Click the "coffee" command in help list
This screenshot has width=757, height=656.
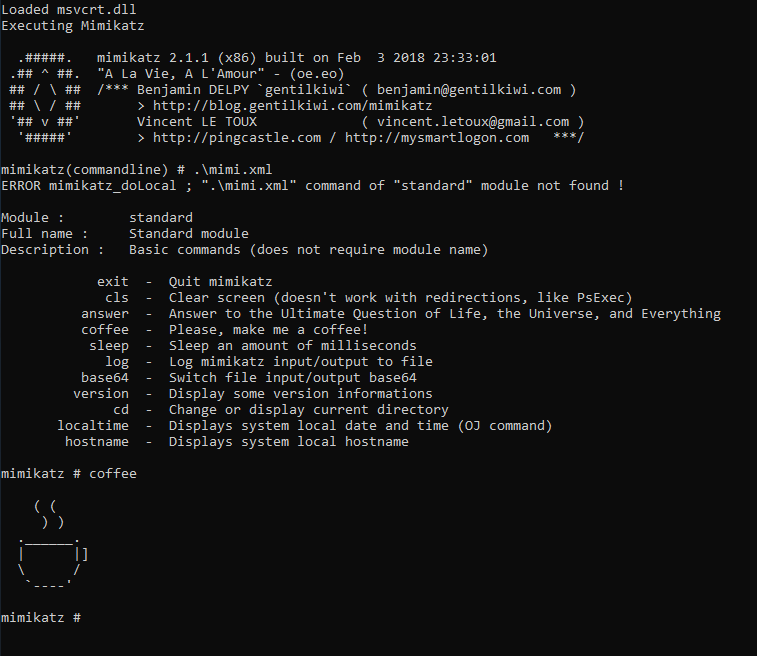click(x=105, y=329)
